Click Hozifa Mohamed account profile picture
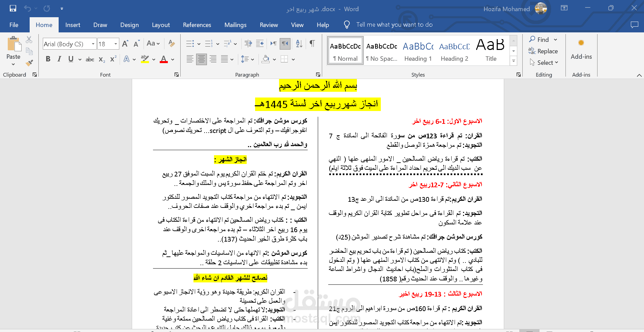Image resolution: width=644 pixels, height=332 pixels. [541, 9]
